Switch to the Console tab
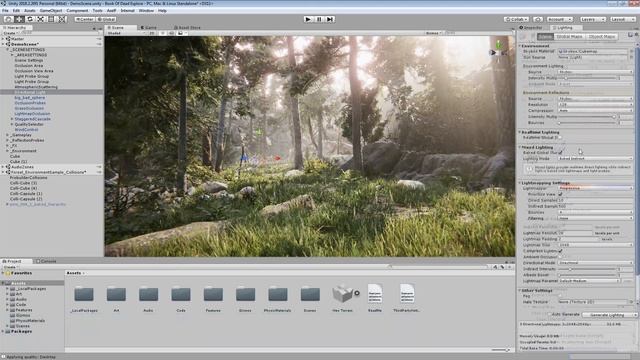Viewport: 640px width, 360px height. (x=47, y=261)
